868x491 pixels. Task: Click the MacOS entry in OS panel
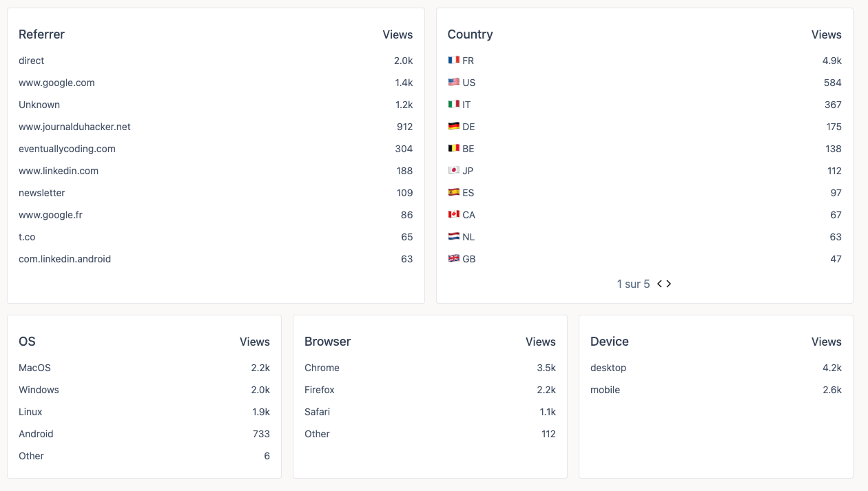(x=34, y=368)
